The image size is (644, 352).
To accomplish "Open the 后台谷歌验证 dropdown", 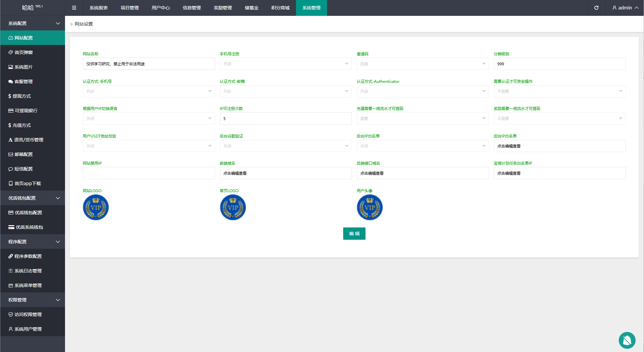I will pos(285,146).
